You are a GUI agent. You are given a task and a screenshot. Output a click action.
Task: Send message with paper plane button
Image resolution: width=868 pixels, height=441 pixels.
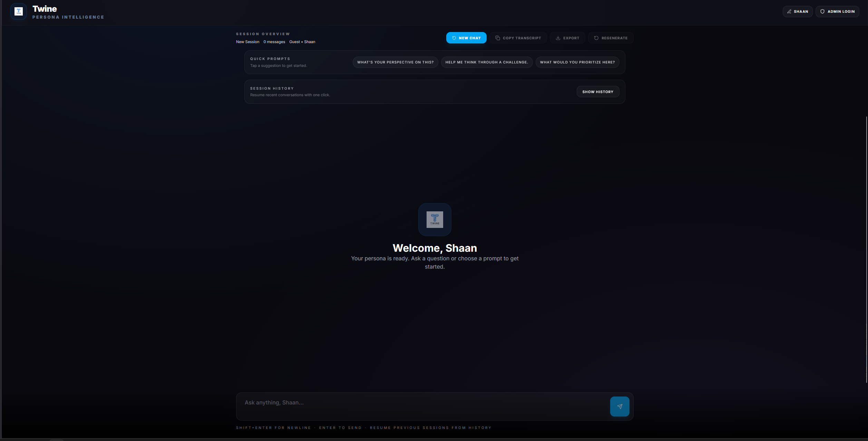click(620, 406)
